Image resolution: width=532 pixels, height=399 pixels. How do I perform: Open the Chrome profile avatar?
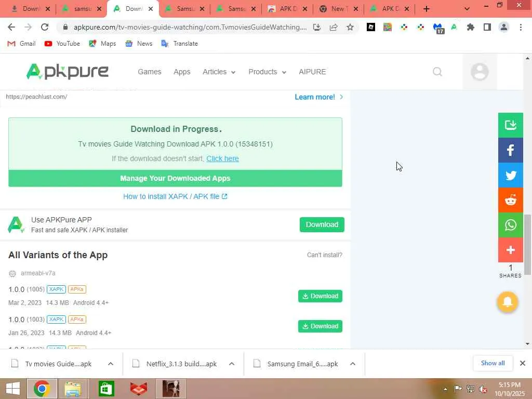pyautogui.click(x=504, y=27)
